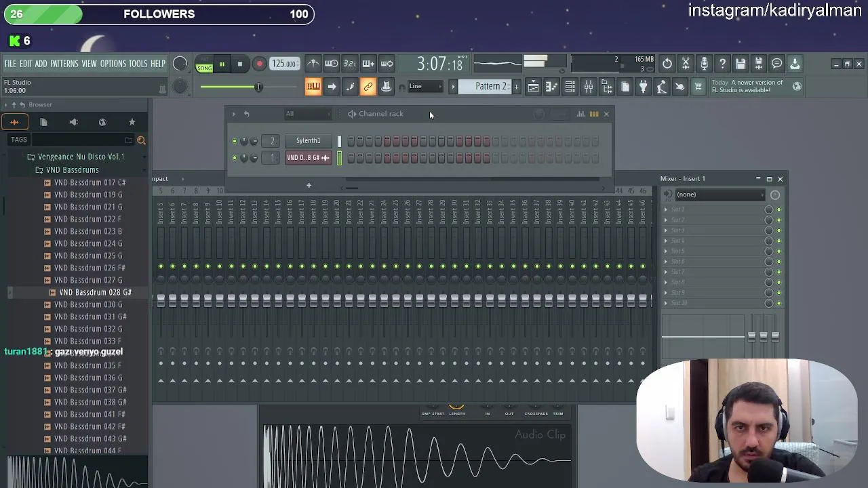Viewport: 868px width, 488px height.
Task: Add a channel with plus button
Action: (309, 185)
